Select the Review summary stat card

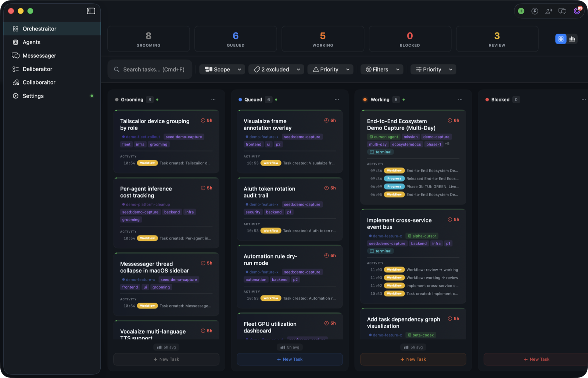tap(497, 39)
